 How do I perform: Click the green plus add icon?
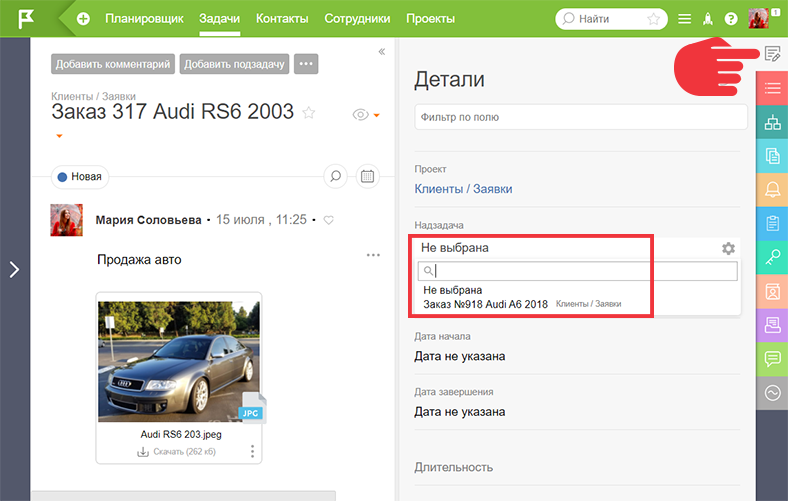pos(83,19)
